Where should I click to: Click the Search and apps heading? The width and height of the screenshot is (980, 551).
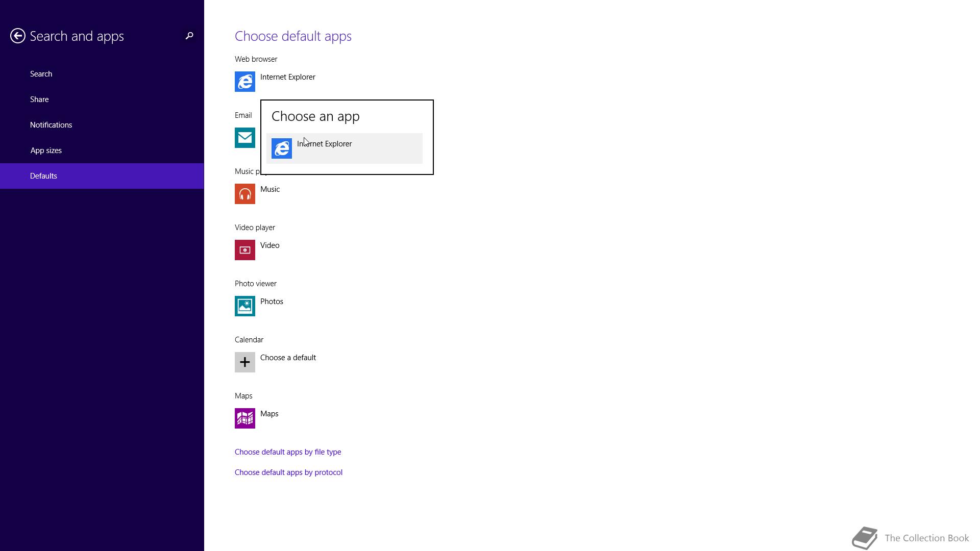77,36
